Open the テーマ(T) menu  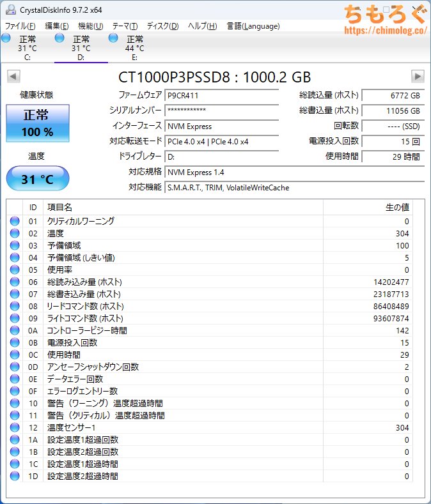[x=125, y=26]
